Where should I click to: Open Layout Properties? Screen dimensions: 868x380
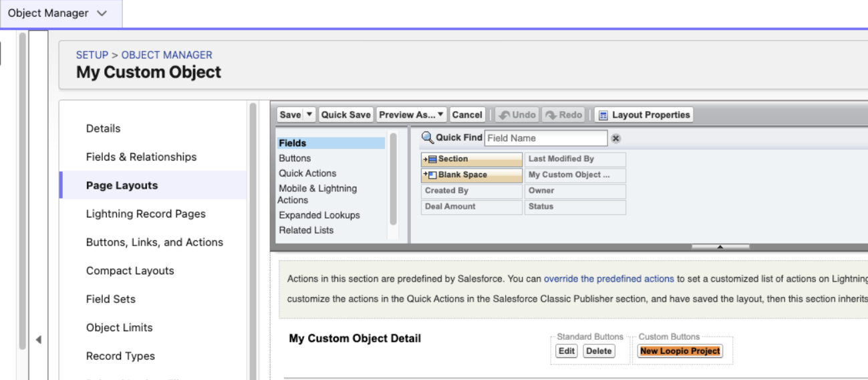click(x=643, y=115)
